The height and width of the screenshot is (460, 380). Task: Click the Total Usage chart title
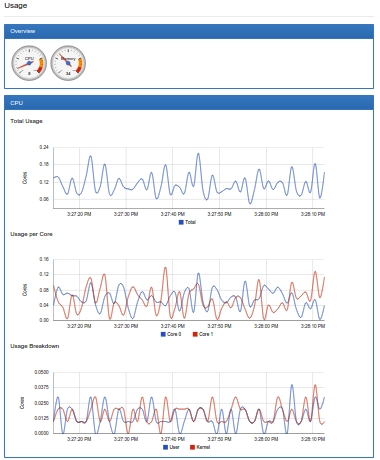click(x=26, y=121)
